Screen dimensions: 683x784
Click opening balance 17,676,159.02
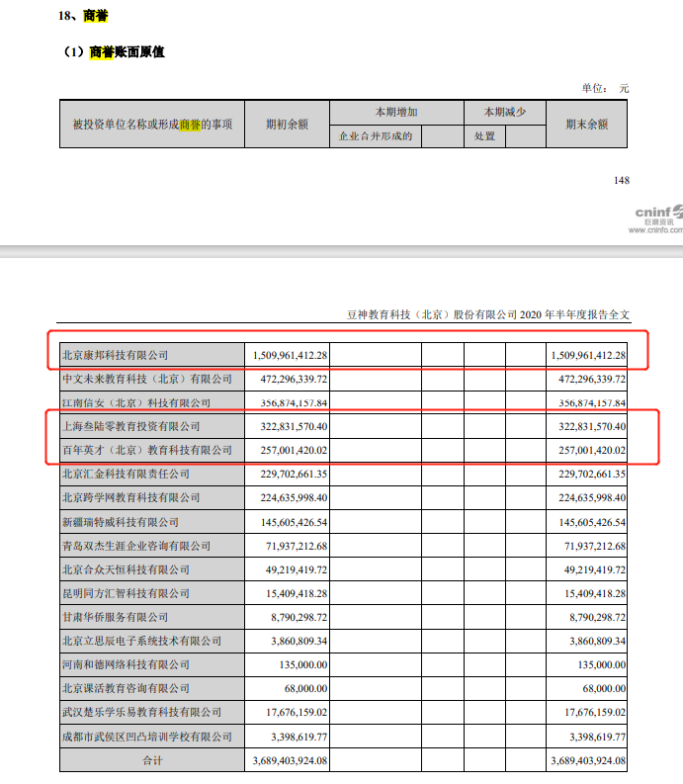(297, 712)
